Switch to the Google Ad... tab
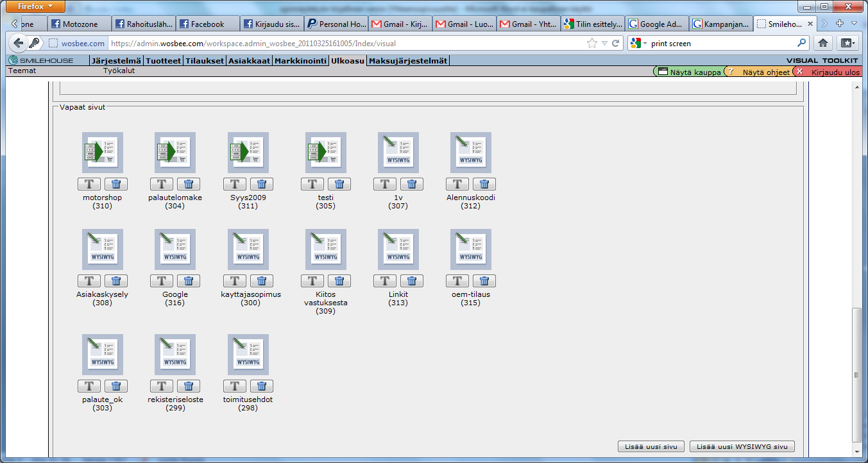The width and height of the screenshot is (868, 463). [x=656, y=24]
